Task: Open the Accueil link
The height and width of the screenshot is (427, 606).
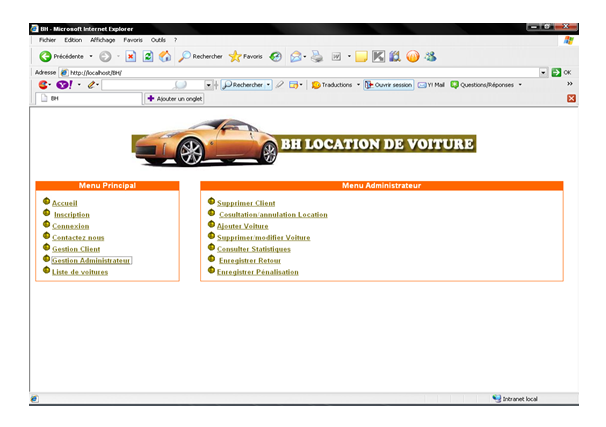Action: click(x=65, y=203)
